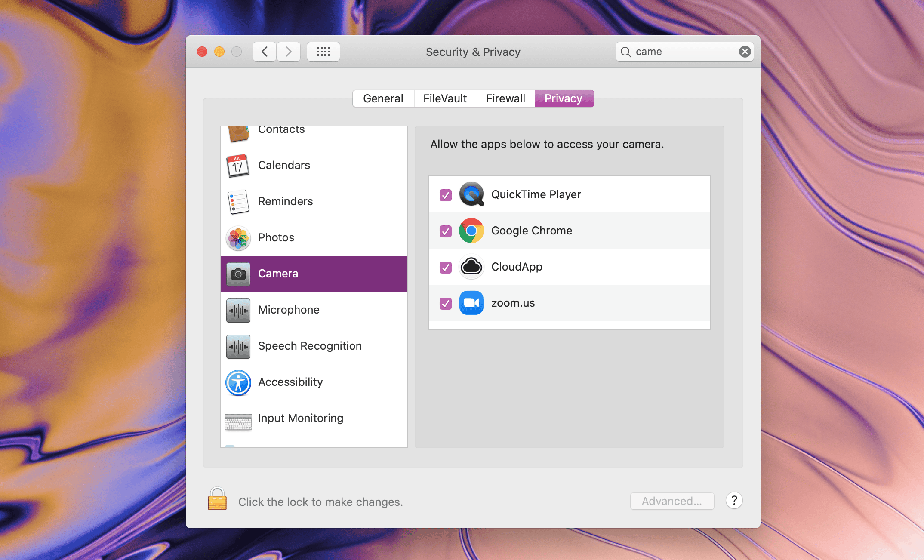Image resolution: width=924 pixels, height=560 pixels.
Task: Select the Accessibility label in the list
Action: tap(290, 382)
